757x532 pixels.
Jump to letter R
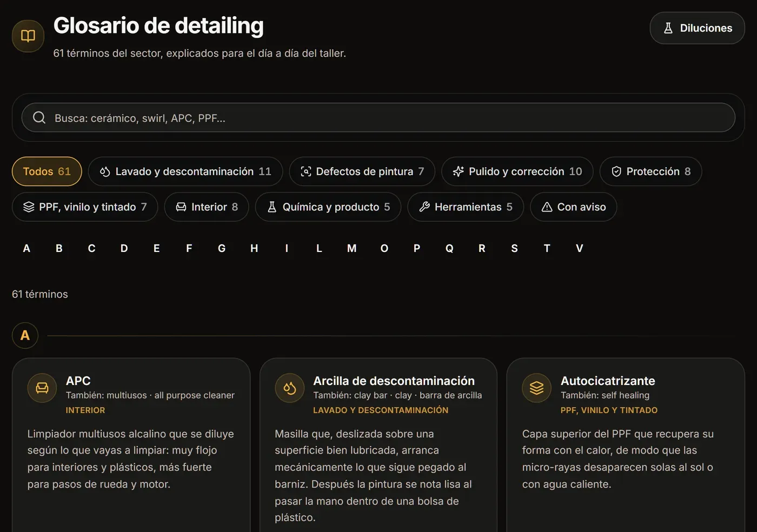point(482,248)
